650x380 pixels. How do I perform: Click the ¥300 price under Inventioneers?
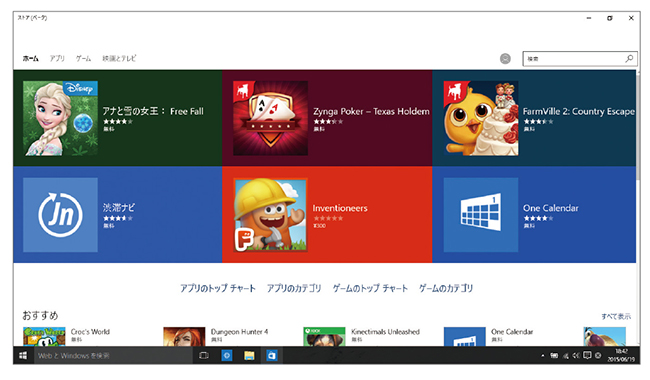(319, 226)
